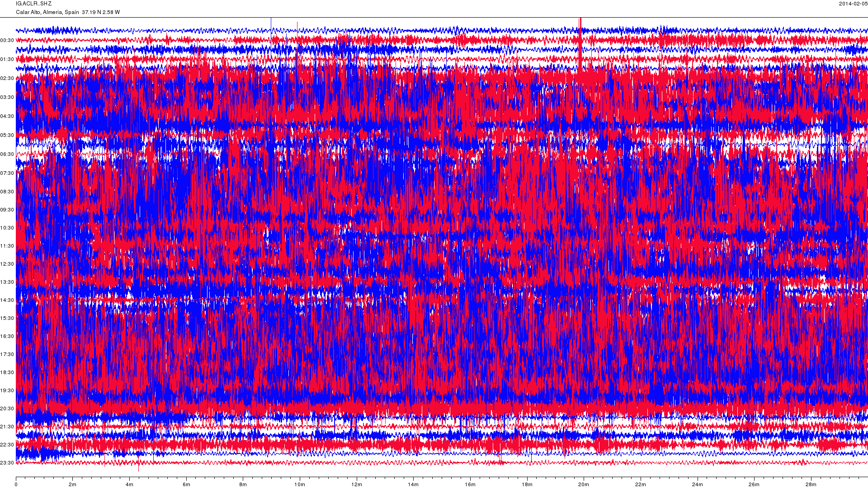Click the 13:30 time label
The height and width of the screenshot is (488, 868).
[x=7, y=282]
